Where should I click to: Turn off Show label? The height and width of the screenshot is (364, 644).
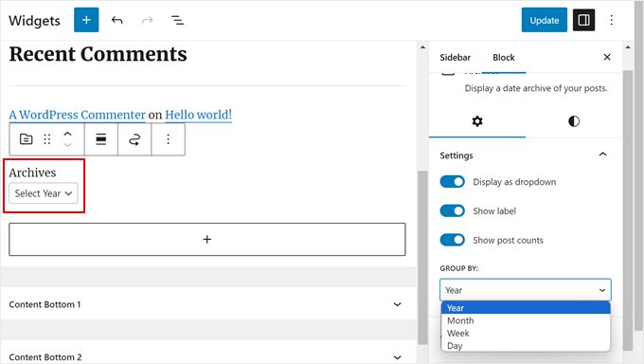(x=452, y=211)
